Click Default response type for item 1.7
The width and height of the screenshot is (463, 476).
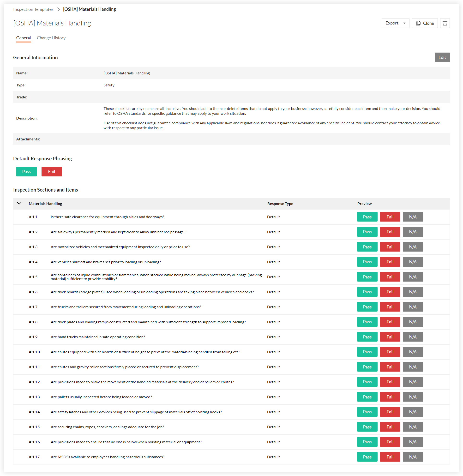coord(273,307)
